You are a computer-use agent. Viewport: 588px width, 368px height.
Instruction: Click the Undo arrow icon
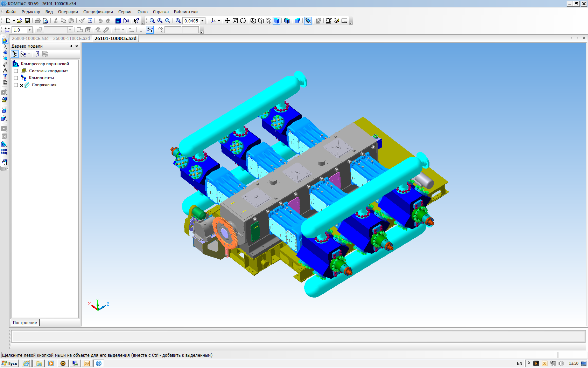tap(100, 21)
